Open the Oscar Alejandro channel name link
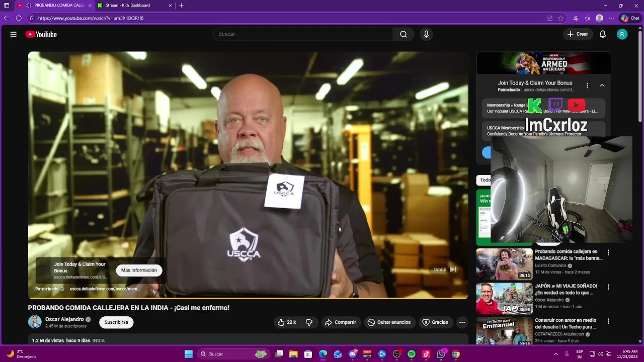Image resolution: width=644 pixels, height=362 pixels. click(64, 319)
